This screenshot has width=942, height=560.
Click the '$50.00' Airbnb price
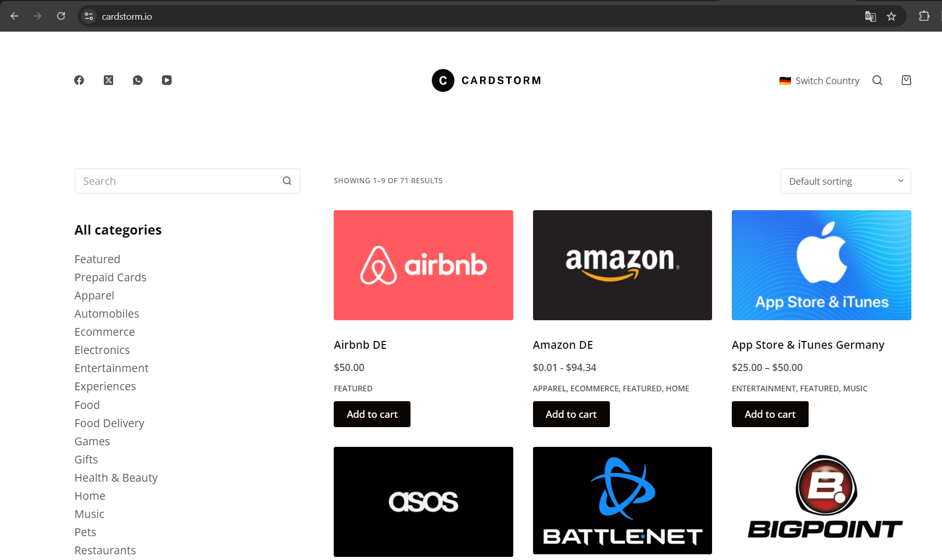pos(349,367)
